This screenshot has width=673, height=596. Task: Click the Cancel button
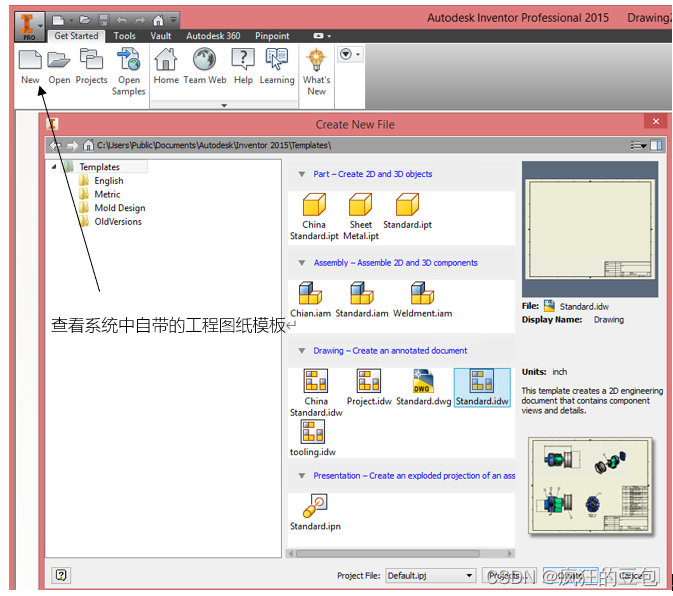coord(633,575)
